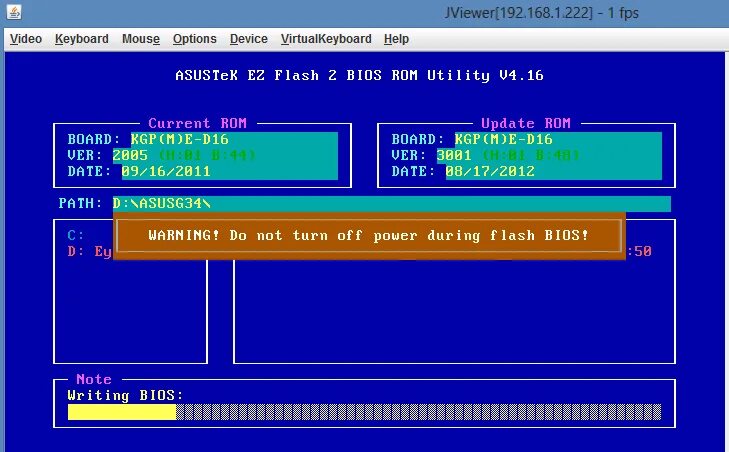This screenshot has width=729, height=452.
Task: Click the PATH field showing D:\ASUSG34\
Action: pos(391,203)
